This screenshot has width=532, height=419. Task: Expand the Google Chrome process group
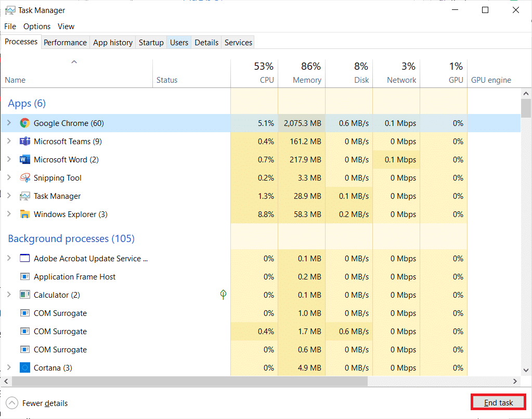[9, 123]
